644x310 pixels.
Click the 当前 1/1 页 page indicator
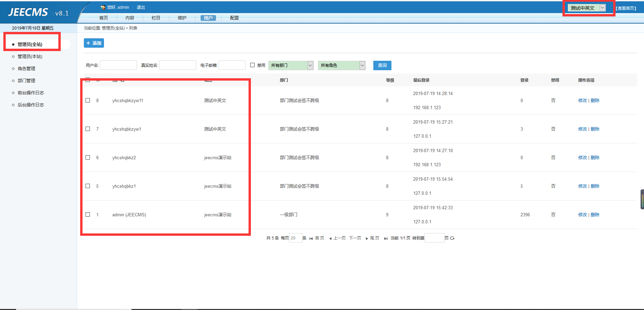(x=400, y=238)
